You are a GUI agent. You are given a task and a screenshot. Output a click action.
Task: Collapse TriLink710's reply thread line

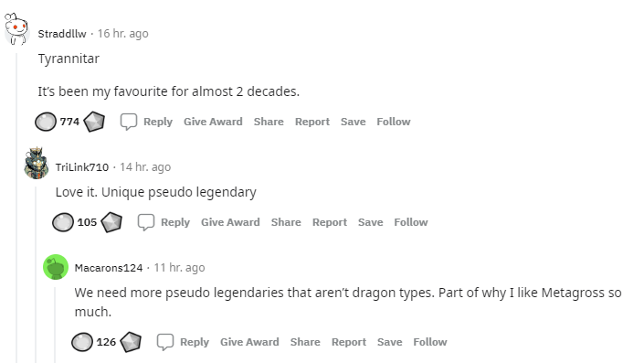(x=37, y=274)
